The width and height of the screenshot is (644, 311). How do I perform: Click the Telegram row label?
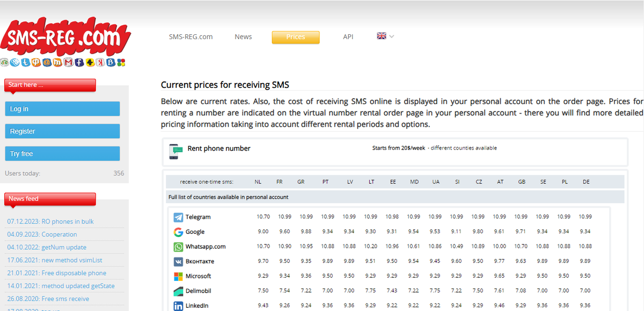click(198, 217)
